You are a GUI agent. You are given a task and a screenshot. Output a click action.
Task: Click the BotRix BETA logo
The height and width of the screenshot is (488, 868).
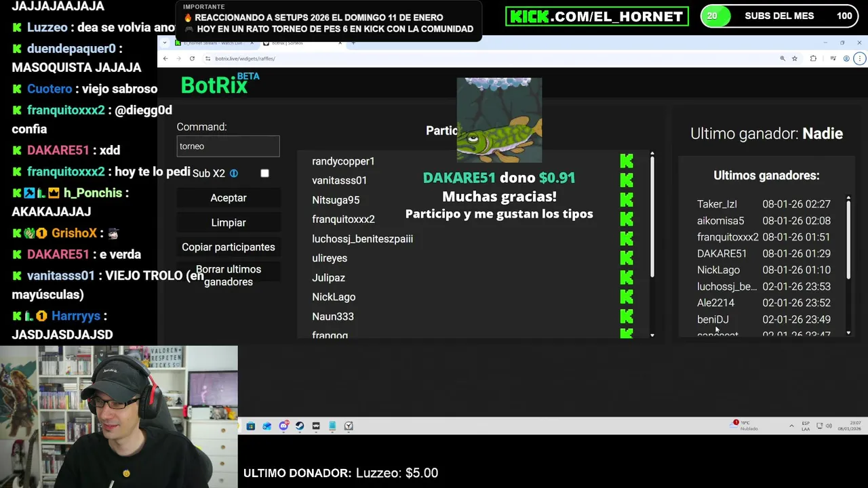[x=220, y=84]
